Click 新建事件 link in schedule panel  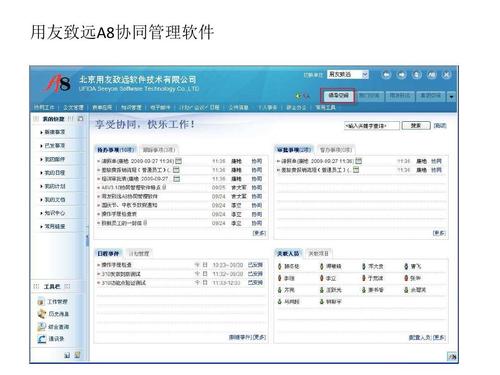coord(240,337)
